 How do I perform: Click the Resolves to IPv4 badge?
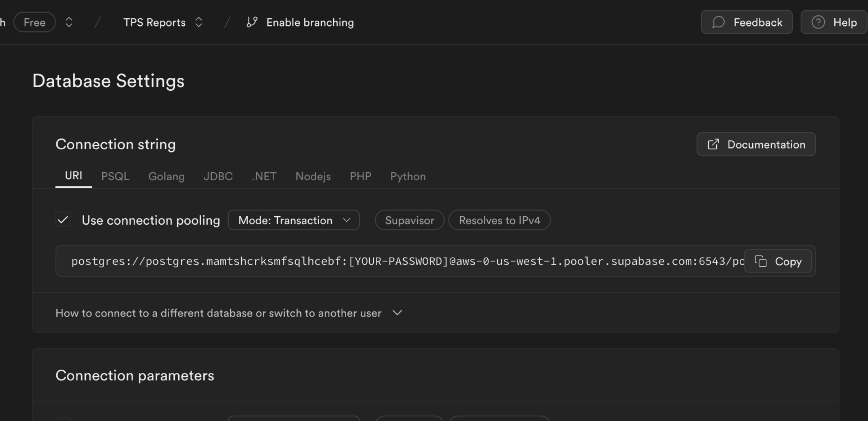click(x=499, y=220)
